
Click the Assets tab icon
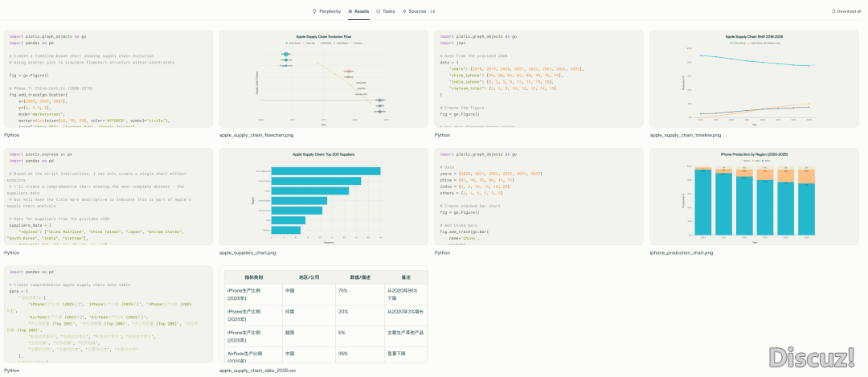coord(350,11)
